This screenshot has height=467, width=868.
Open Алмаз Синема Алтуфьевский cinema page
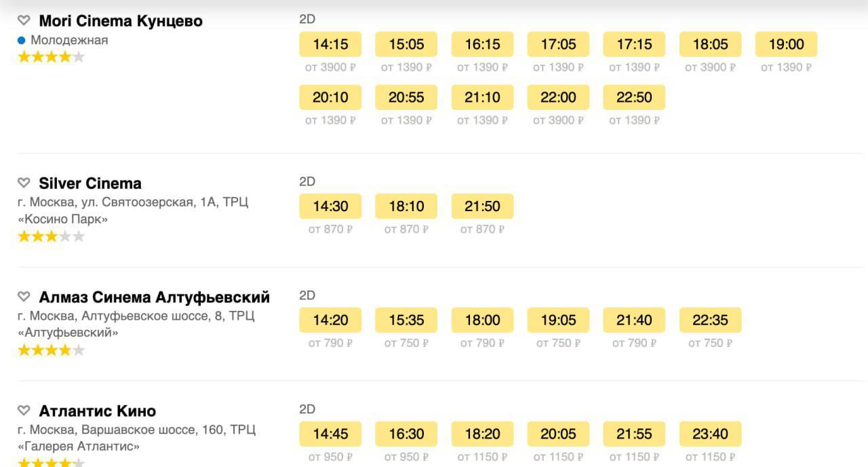[154, 297]
